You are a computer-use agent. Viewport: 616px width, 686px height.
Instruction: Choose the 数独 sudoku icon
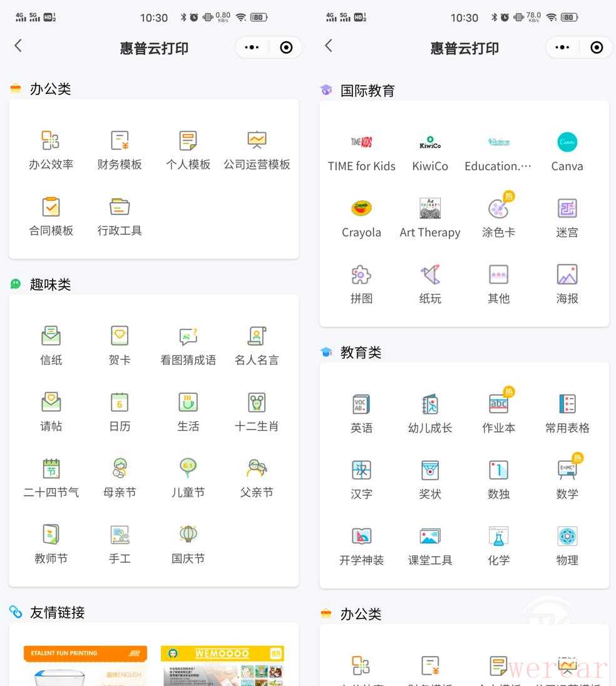498,471
